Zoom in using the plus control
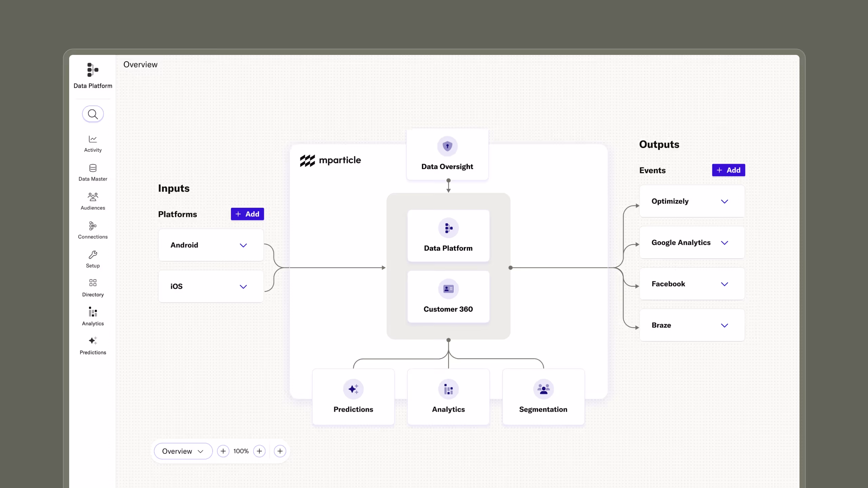This screenshot has height=488, width=868. (259, 451)
